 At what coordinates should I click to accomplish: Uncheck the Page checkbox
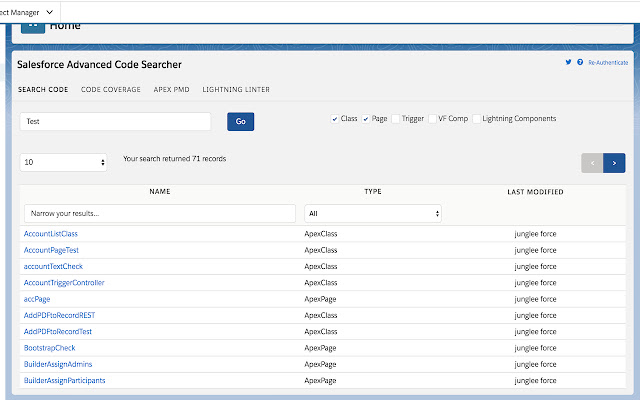point(366,119)
